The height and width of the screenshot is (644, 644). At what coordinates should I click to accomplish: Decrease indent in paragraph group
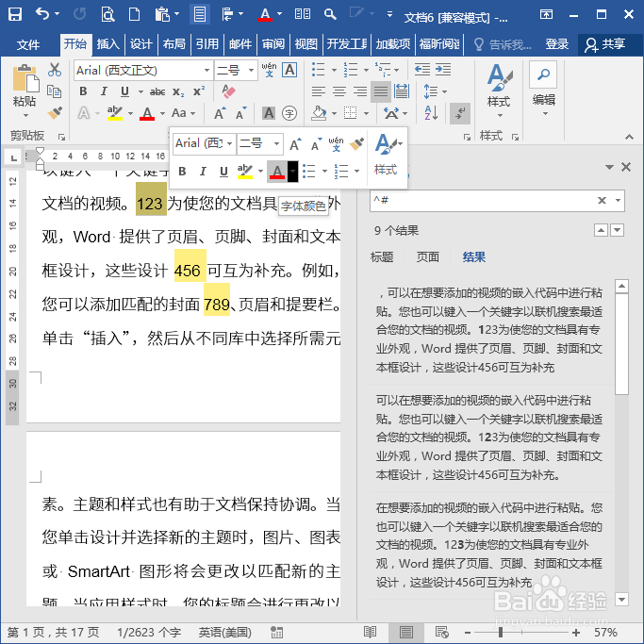tap(421, 70)
